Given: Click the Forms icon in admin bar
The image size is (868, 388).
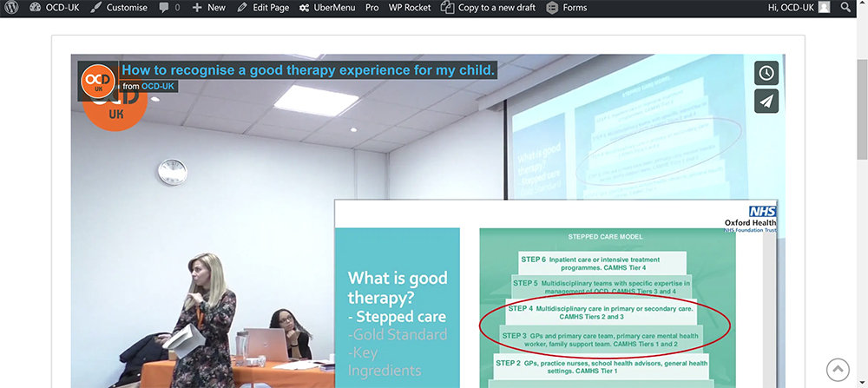Looking at the screenshot, I should [x=551, y=8].
